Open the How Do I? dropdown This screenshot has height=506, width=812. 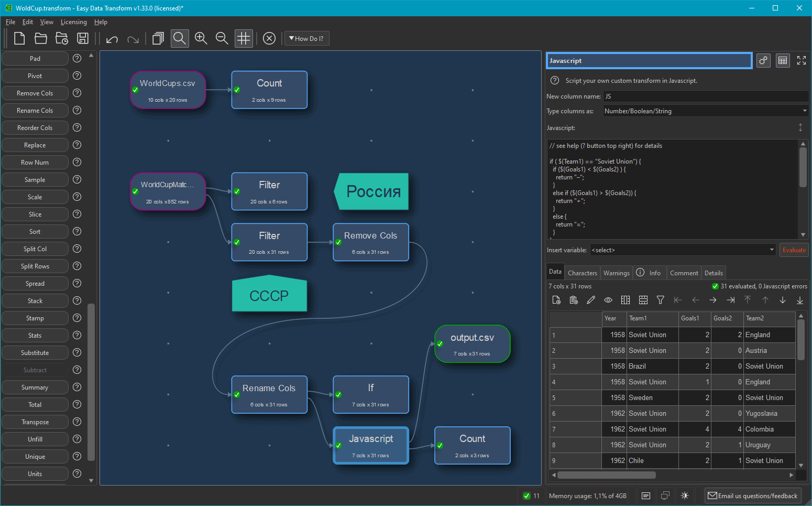point(307,38)
